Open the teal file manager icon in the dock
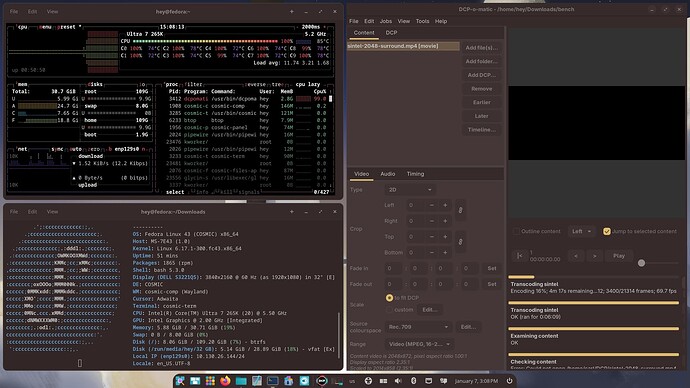This screenshot has width=690, height=388. [x=241, y=381]
